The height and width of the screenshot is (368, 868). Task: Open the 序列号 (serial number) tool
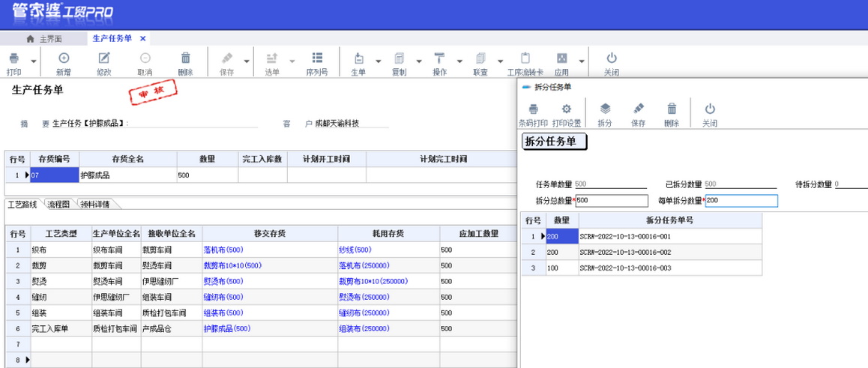point(317,58)
